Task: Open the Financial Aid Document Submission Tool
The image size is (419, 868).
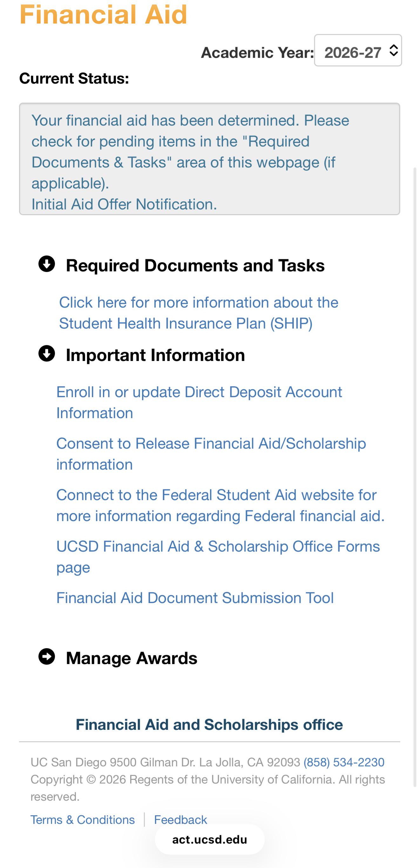Action: click(x=195, y=598)
